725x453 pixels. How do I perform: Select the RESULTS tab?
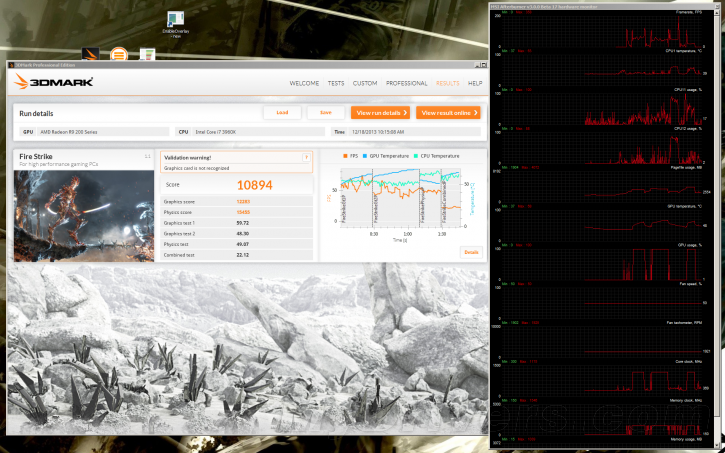(448, 83)
